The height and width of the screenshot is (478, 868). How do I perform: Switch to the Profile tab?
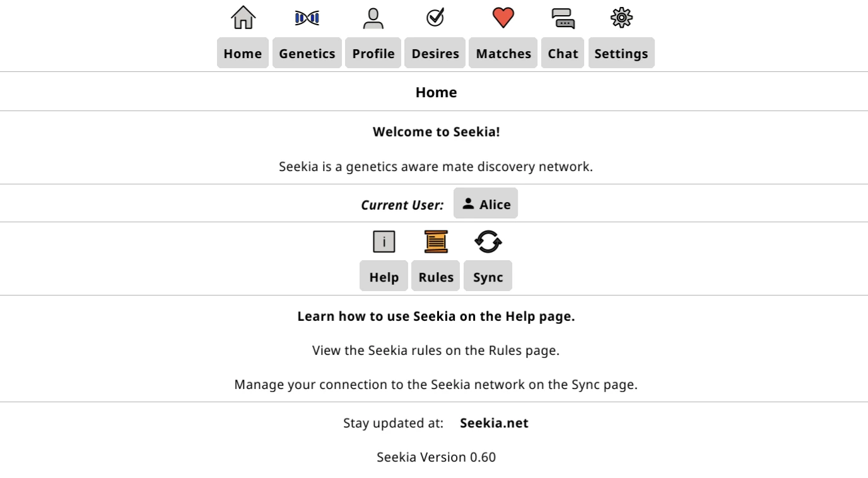click(373, 53)
